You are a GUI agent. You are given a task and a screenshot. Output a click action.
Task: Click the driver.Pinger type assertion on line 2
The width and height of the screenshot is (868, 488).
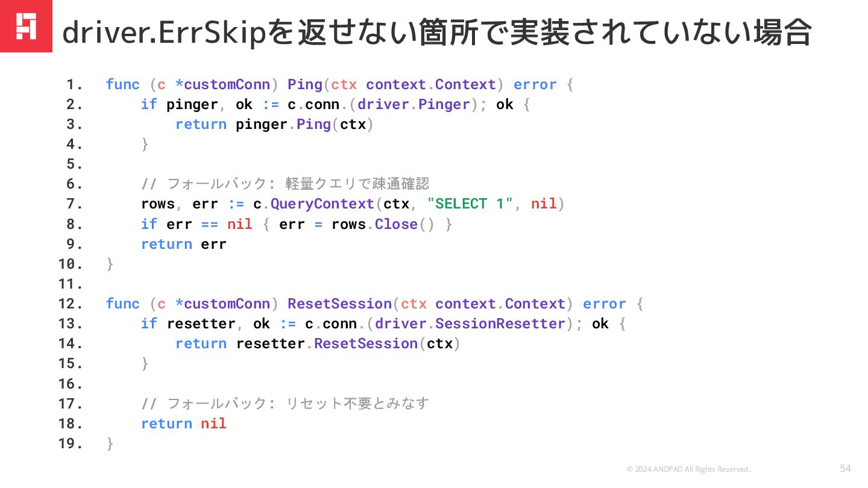point(414,104)
